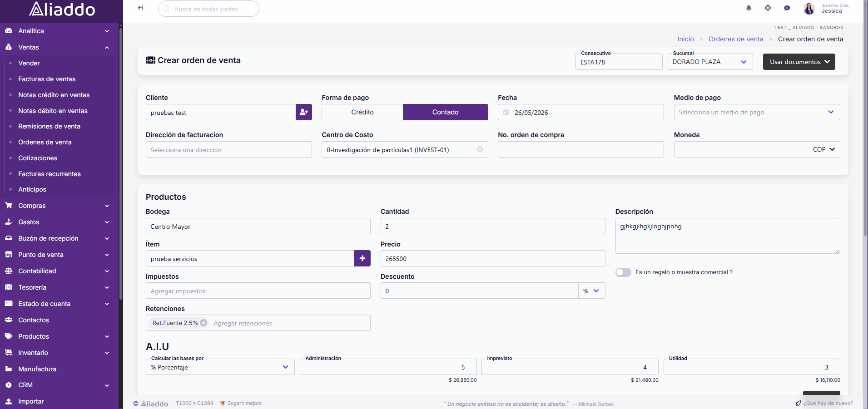Open Jessica's profile avatar
This screenshot has width=868, height=409.
click(809, 8)
